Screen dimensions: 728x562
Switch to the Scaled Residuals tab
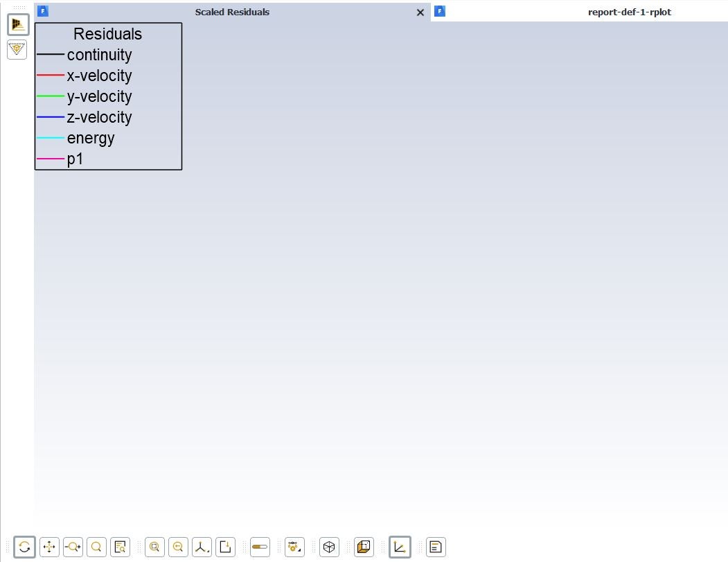[x=232, y=12]
